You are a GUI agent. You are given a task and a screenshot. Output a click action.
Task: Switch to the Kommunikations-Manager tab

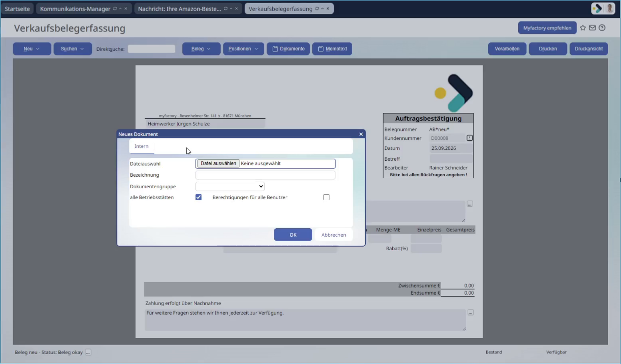tap(75, 9)
